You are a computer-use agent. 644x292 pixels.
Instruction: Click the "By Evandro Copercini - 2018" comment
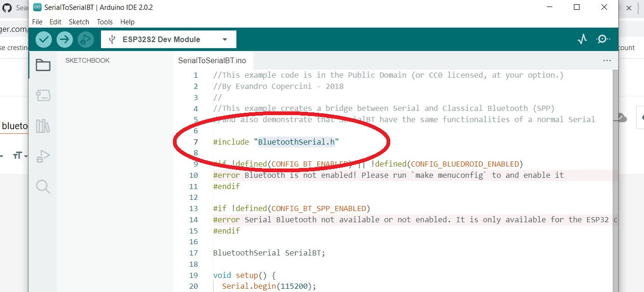[278, 86]
